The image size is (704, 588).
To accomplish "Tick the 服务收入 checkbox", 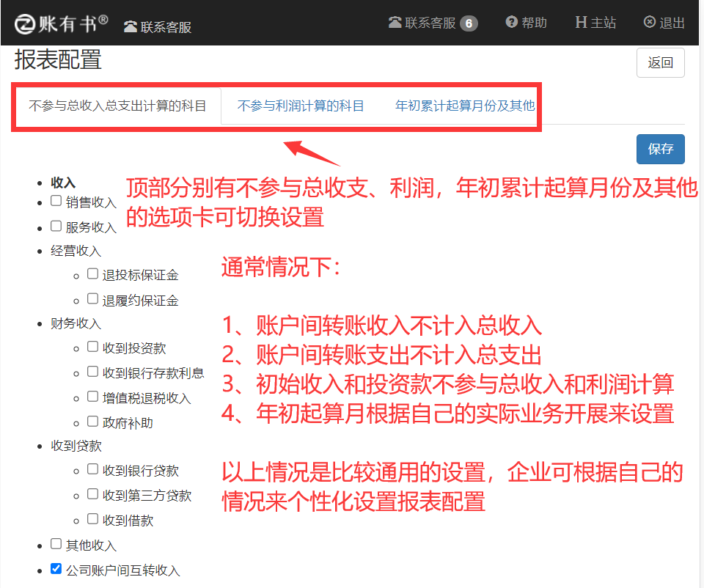I will [x=56, y=226].
